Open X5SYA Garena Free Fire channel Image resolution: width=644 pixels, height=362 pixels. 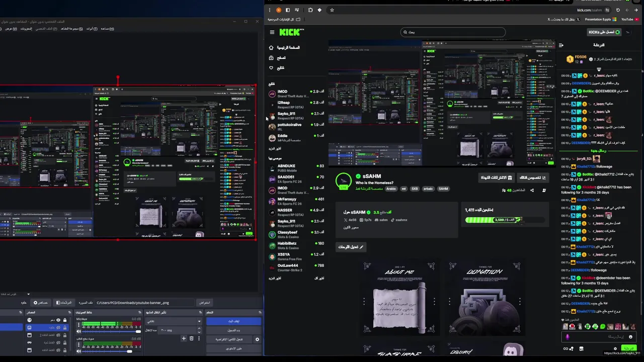(x=297, y=256)
